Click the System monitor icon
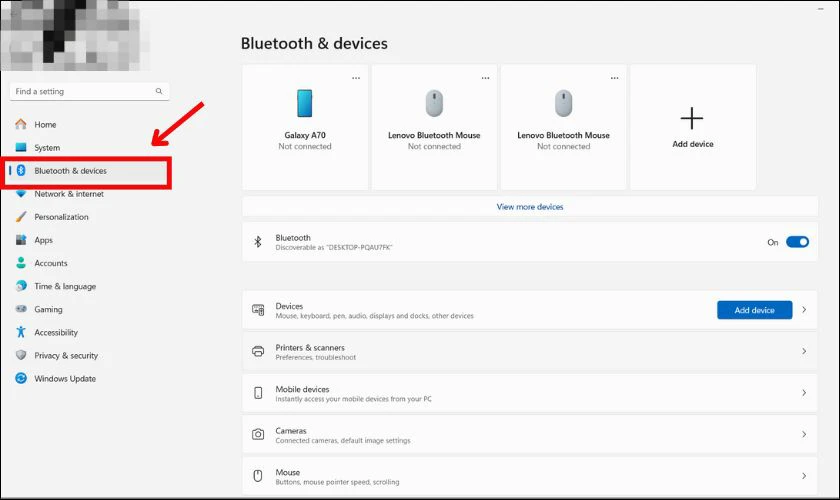The height and width of the screenshot is (500, 840). 21,147
